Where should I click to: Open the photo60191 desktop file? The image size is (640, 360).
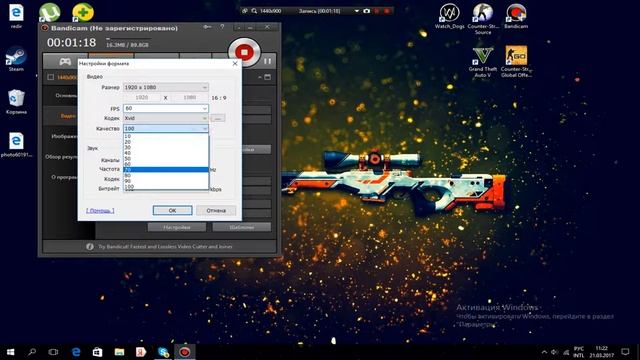16,145
